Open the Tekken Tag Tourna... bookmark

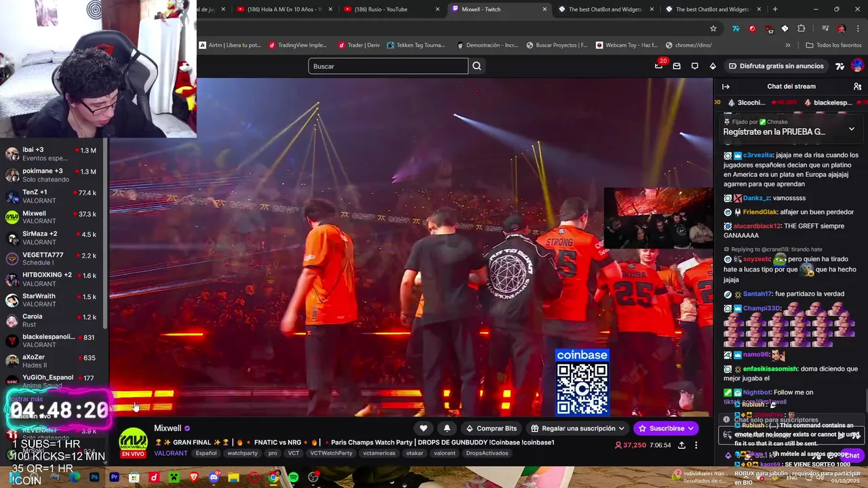[416, 45]
